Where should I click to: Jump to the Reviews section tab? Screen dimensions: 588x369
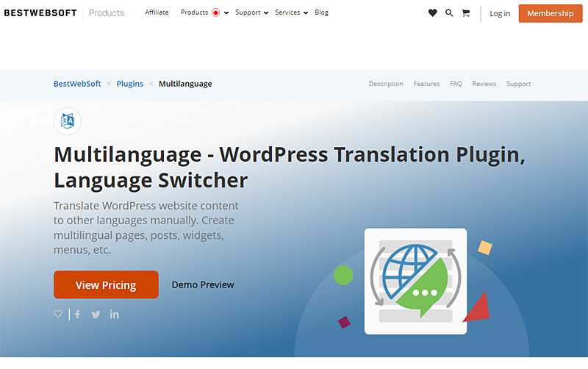tap(484, 84)
